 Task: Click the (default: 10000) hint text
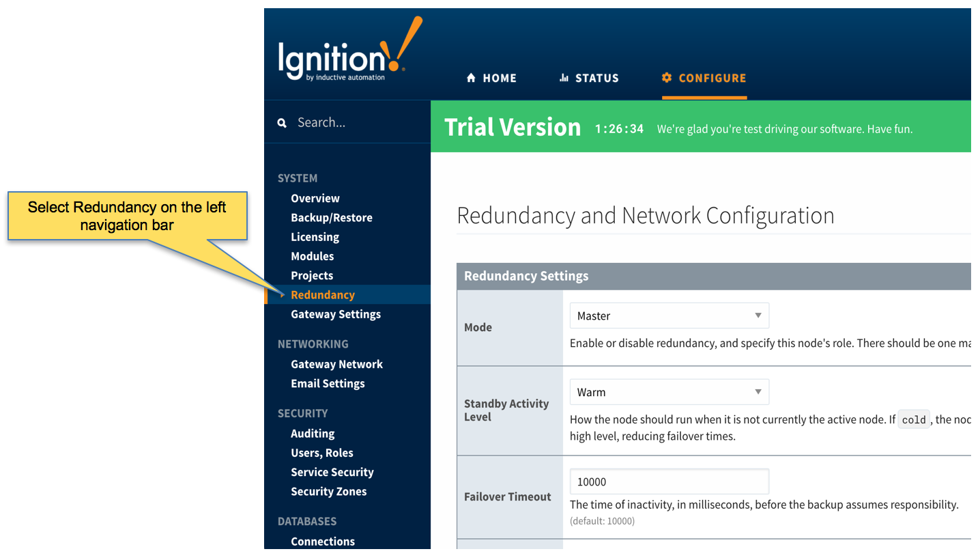pyautogui.click(x=602, y=521)
